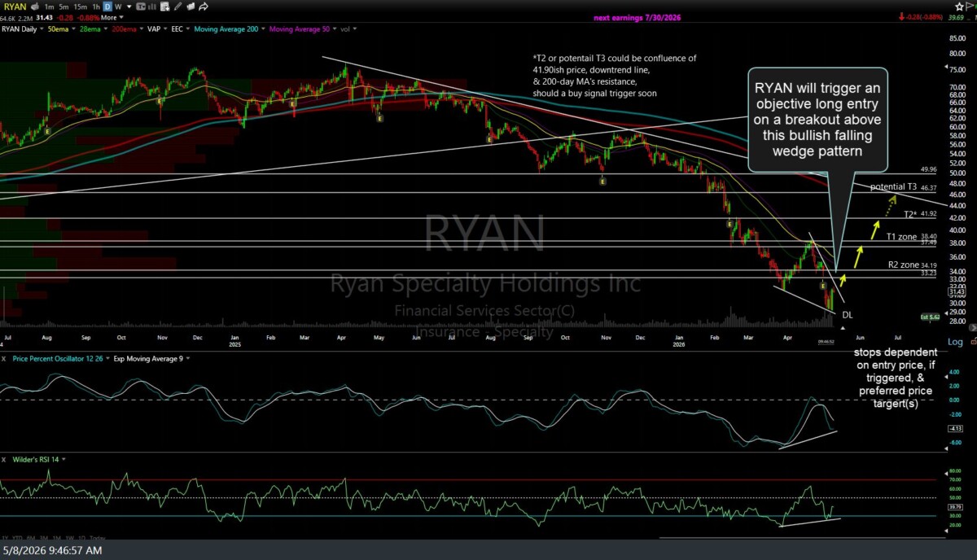Open the VAP indicator menu
977x560 pixels.
(x=166, y=29)
